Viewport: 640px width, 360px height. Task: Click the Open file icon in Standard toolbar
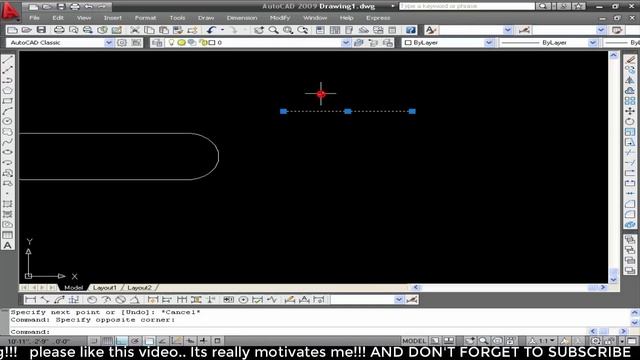tap(27, 30)
